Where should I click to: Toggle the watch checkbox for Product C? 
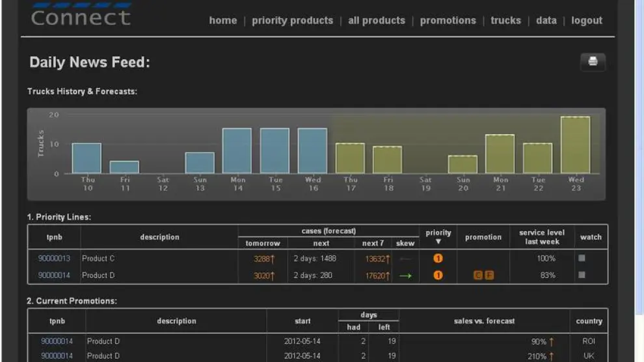pyautogui.click(x=582, y=258)
